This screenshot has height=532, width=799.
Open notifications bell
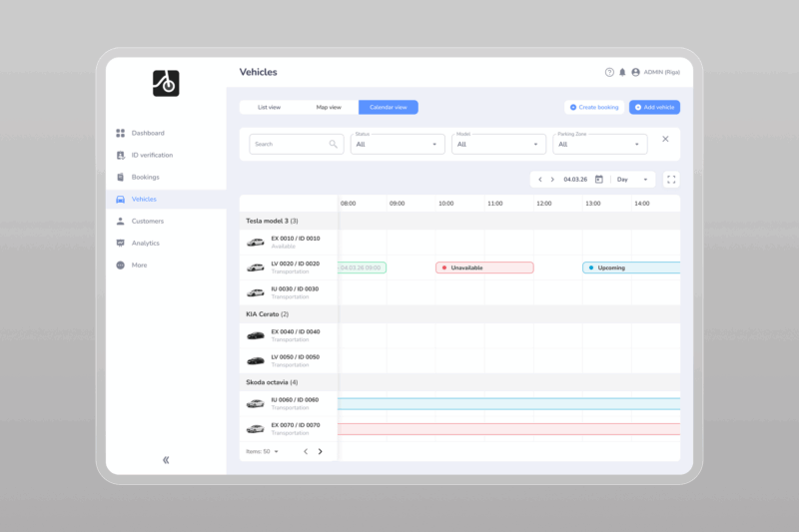622,72
